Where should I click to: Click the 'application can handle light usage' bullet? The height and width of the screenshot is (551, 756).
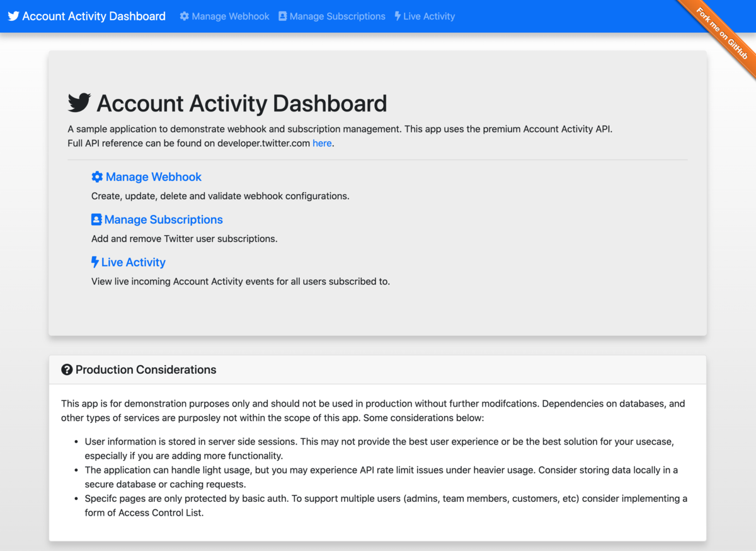pos(382,477)
